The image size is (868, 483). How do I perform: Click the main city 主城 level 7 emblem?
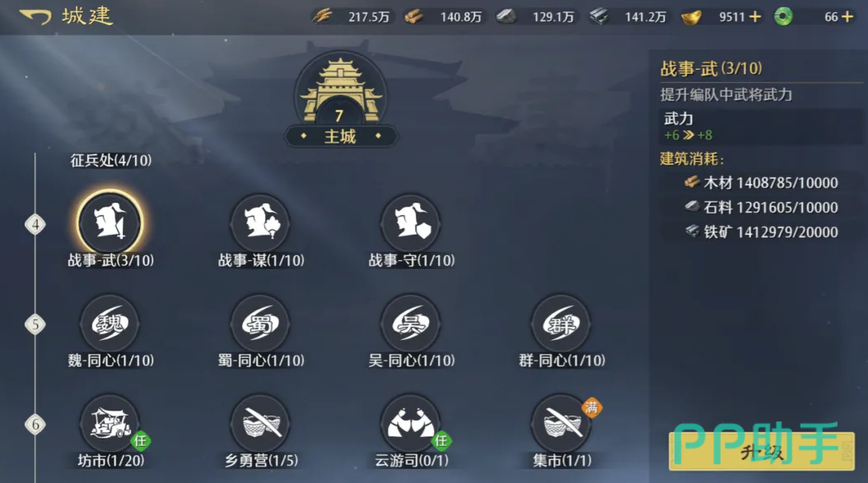(x=340, y=100)
